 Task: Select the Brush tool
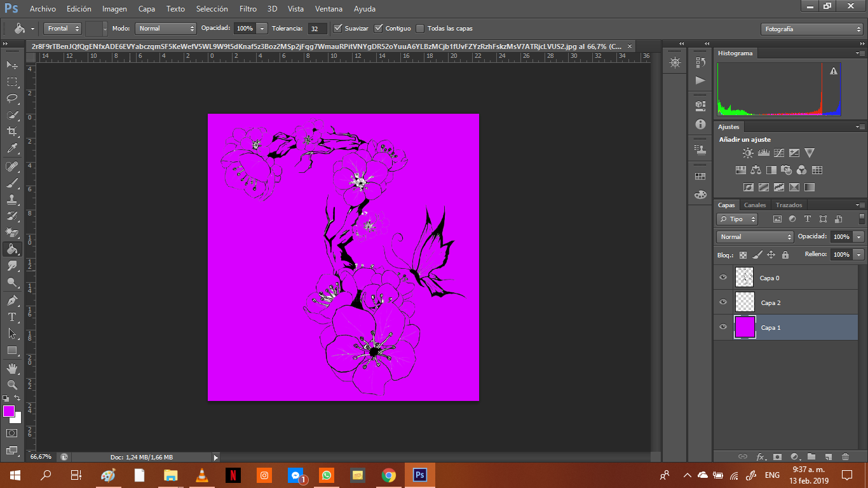tap(12, 183)
